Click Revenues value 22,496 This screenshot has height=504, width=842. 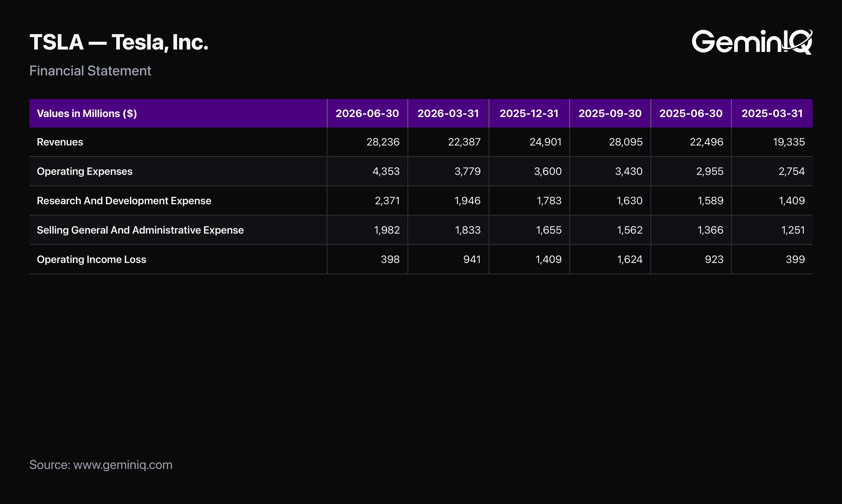coord(706,142)
